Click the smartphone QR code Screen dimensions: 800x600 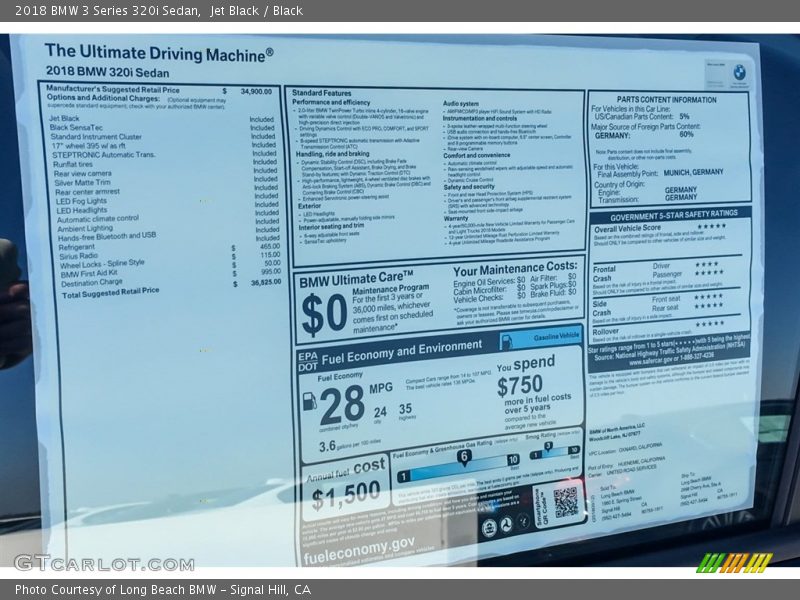566,503
